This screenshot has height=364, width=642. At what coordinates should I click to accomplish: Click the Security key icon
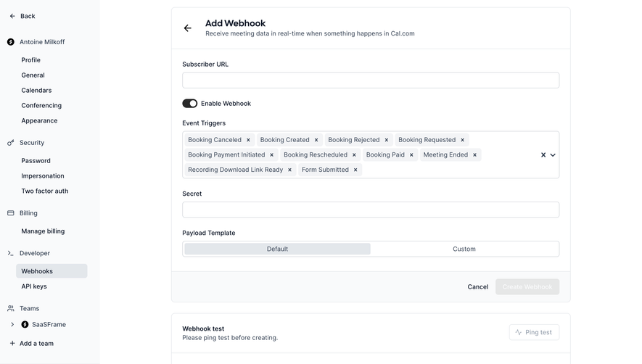(x=11, y=143)
